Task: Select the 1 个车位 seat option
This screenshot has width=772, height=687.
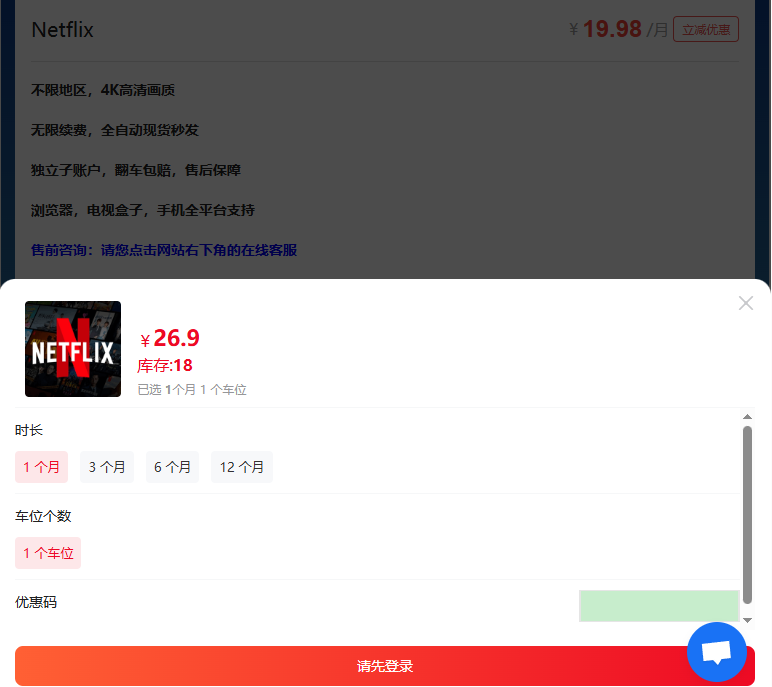Action: [x=48, y=553]
